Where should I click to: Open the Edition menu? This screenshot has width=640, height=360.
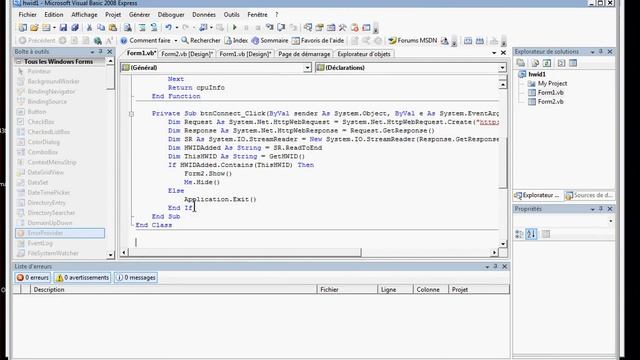coord(54,15)
